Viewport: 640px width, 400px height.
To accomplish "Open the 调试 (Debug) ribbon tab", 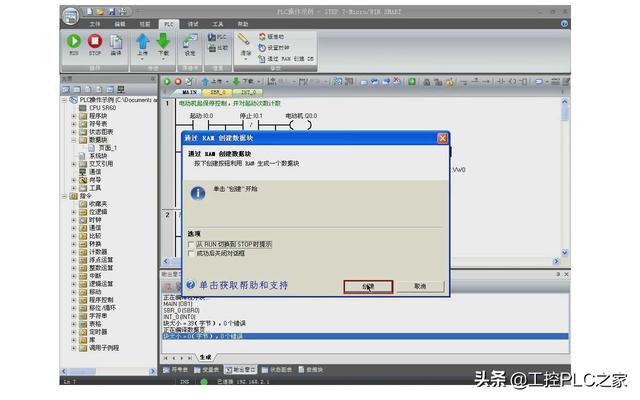I will (193, 24).
